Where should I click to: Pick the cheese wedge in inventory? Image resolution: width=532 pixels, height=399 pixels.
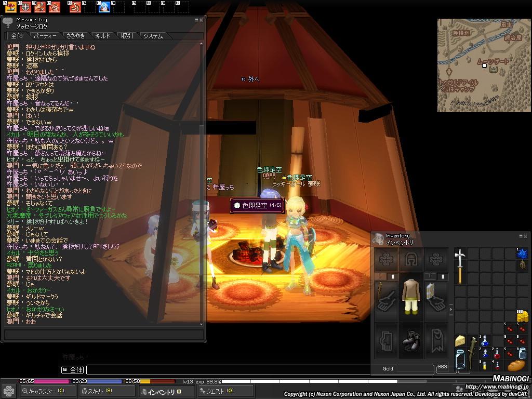[460, 341]
